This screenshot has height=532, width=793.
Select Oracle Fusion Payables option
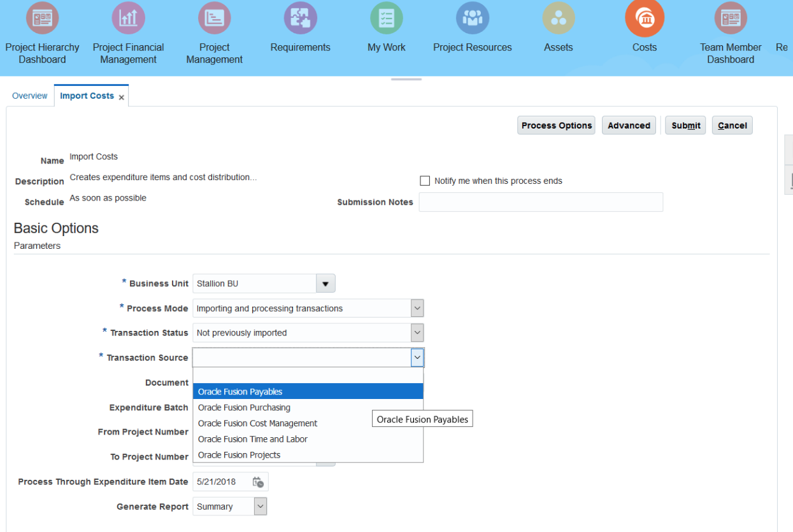point(308,391)
